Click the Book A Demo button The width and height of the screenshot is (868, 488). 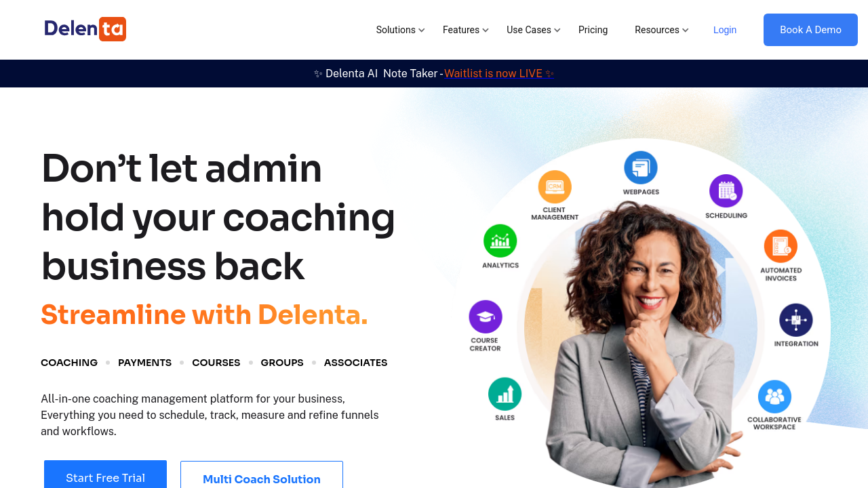point(810,30)
